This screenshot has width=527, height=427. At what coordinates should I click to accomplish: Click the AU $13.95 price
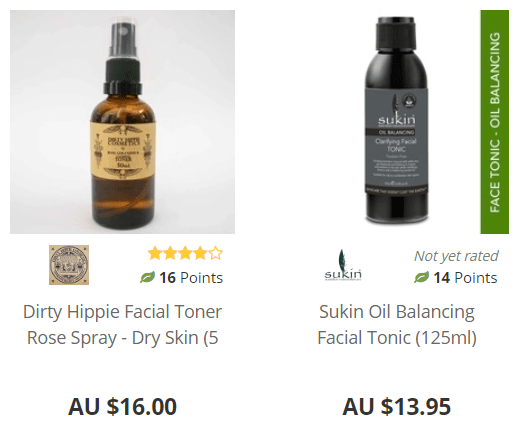coord(397,406)
